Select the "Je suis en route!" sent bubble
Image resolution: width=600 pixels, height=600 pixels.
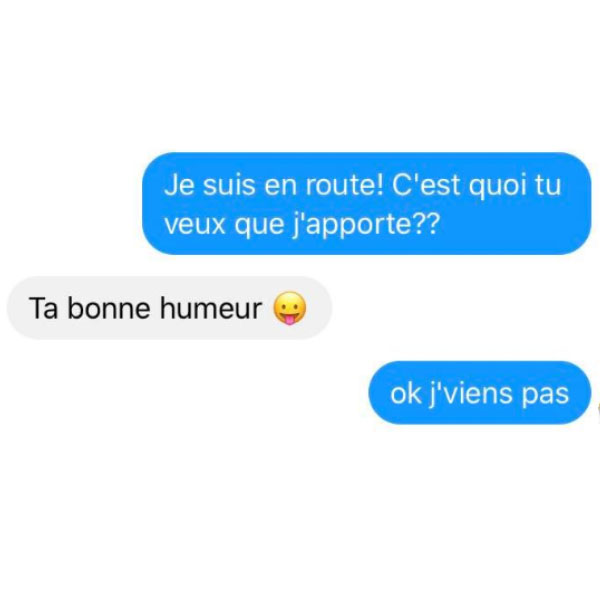(367, 204)
